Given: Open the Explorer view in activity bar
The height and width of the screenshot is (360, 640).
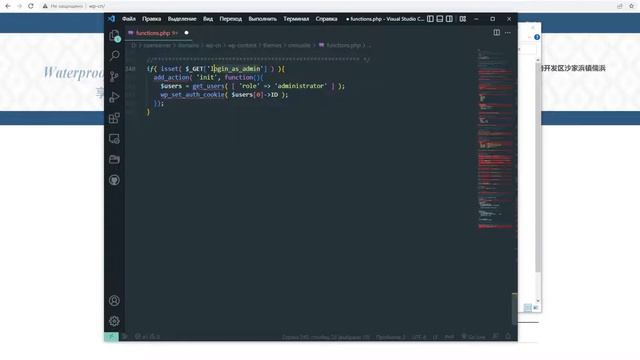Looking at the screenshot, I should (x=114, y=36).
